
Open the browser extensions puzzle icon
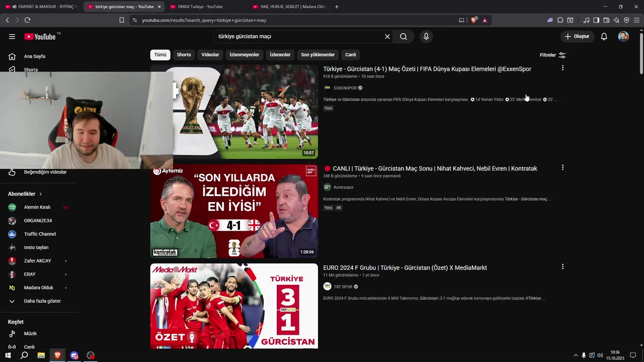coord(560,20)
